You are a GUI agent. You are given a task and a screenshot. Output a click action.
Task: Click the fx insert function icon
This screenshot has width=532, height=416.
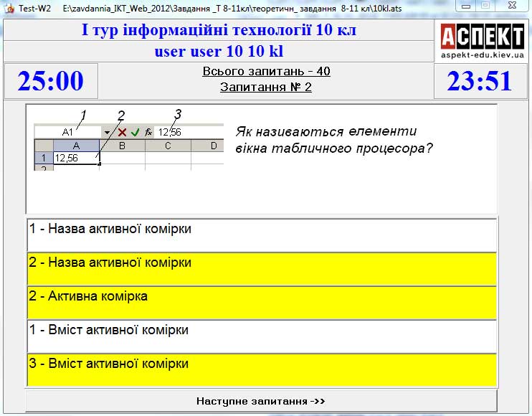tap(148, 133)
